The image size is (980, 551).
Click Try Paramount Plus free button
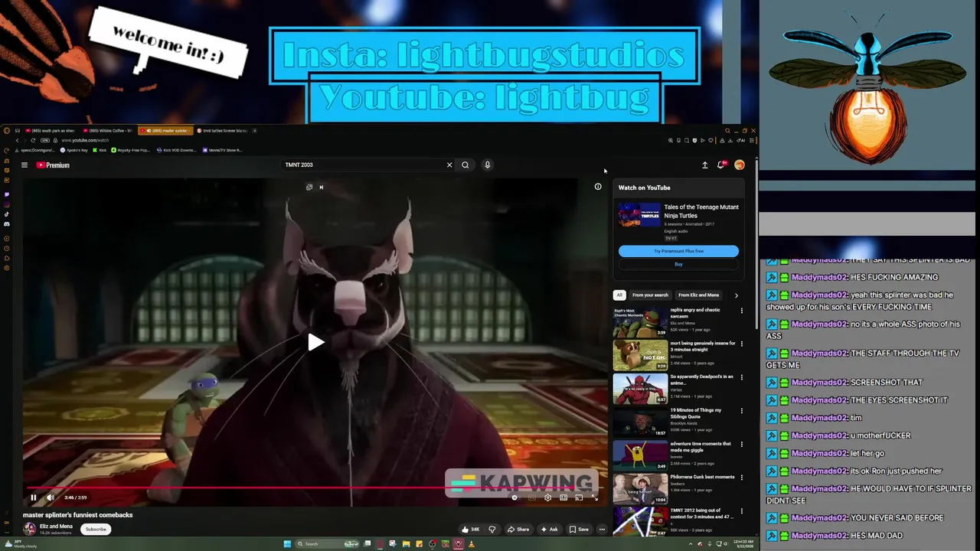click(678, 251)
